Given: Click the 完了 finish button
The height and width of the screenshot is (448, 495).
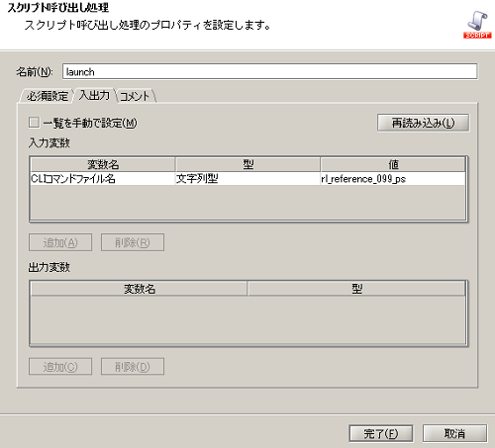Looking at the screenshot, I should coord(381,433).
